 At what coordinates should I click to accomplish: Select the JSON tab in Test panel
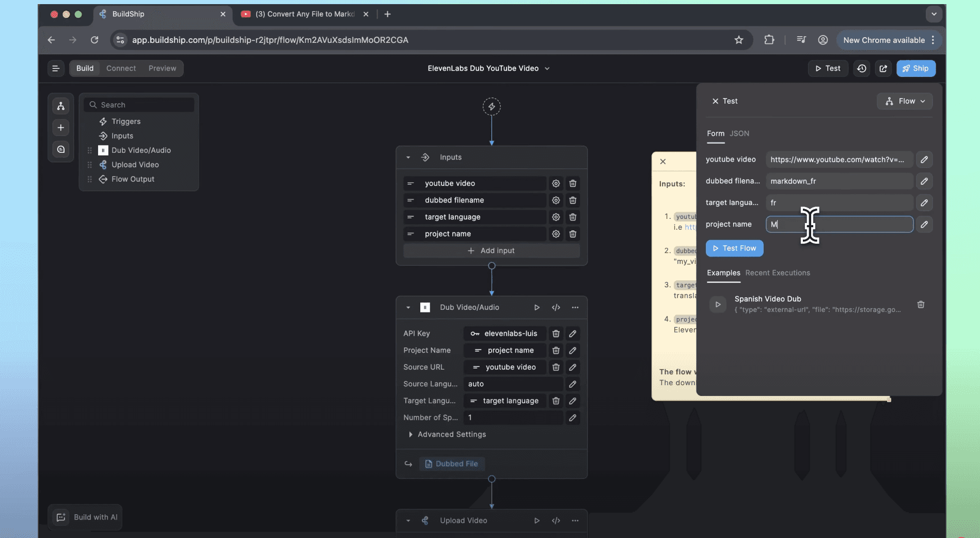tap(739, 134)
